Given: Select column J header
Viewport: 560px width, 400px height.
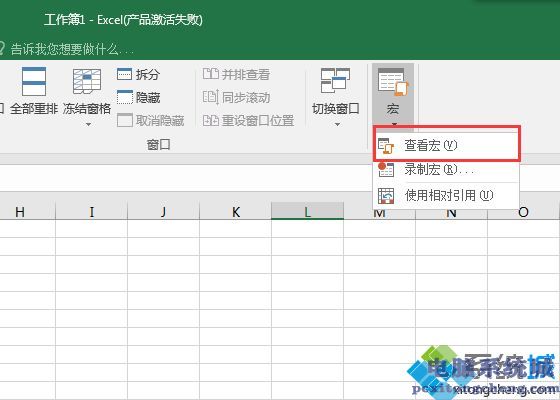Looking at the screenshot, I should (x=164, y=212).
